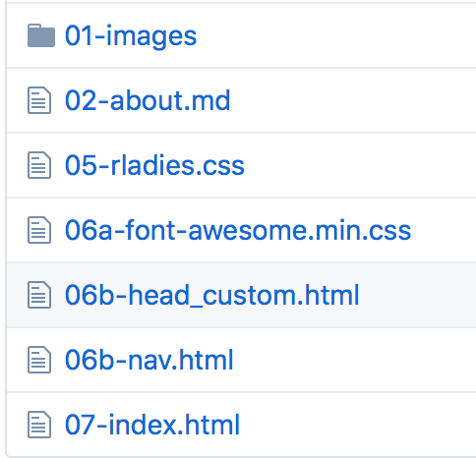Open 06a-font-awesome.min.css file link
Image resolution: width=476 pixels, height=458 pixels.
point(238,230)
